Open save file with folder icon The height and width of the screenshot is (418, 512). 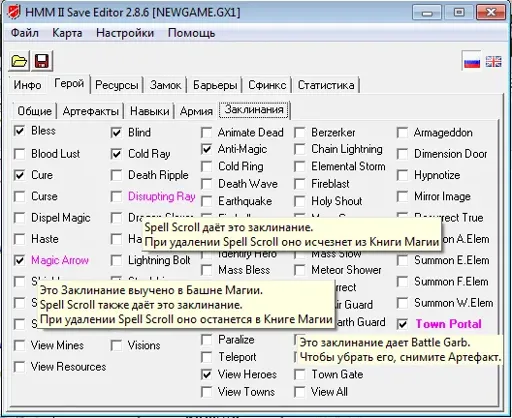(19, 61)
